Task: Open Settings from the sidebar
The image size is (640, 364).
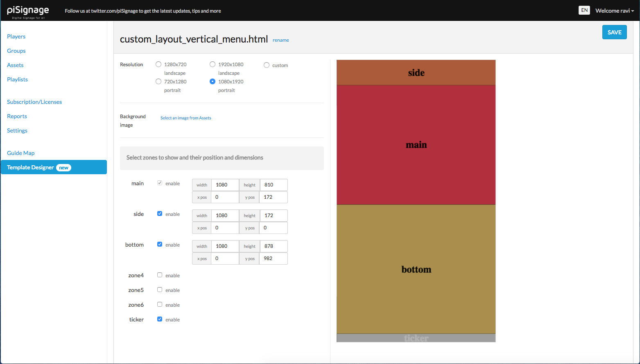Action: [17, 130]
